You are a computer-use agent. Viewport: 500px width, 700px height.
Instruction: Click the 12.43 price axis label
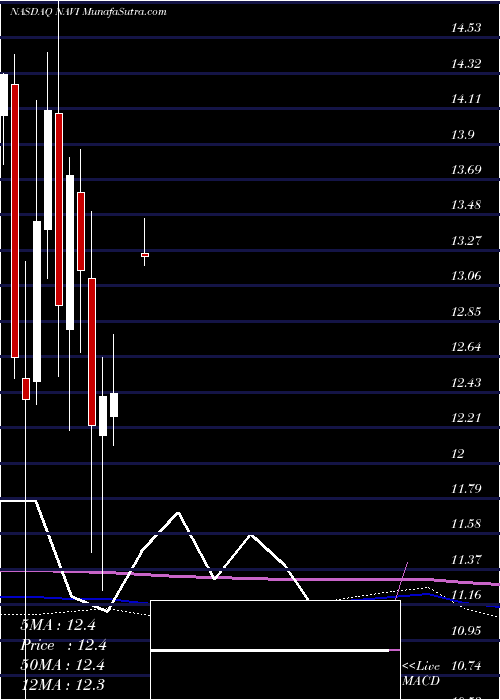[466, 383]
